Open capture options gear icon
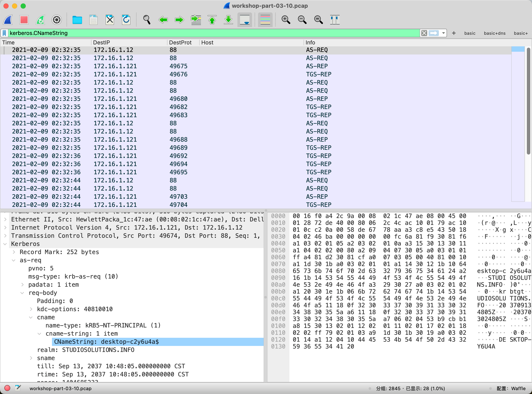 click(56, 20)
